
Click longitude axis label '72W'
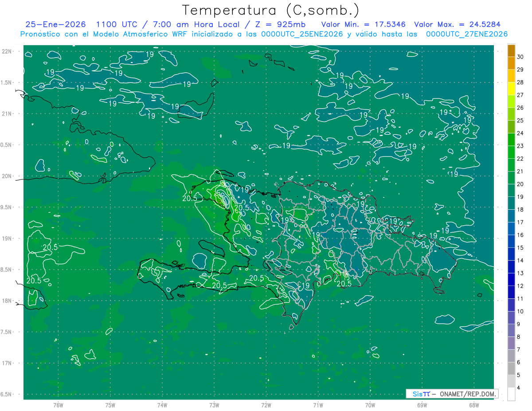[266, 405]
